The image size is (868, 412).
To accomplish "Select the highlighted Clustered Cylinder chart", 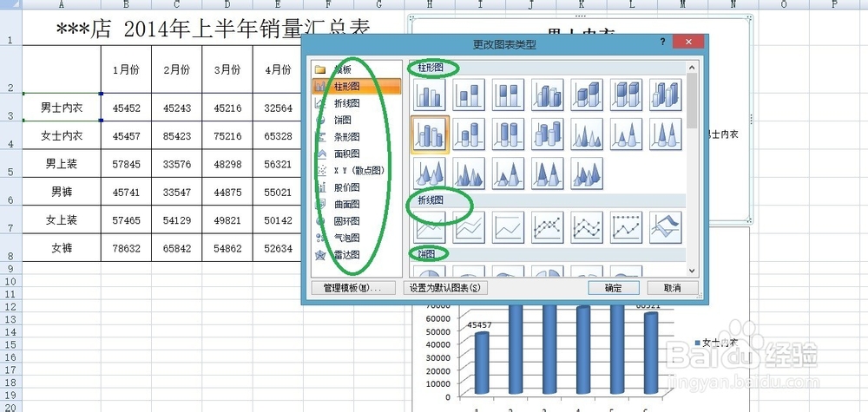I will click(429, 134).
